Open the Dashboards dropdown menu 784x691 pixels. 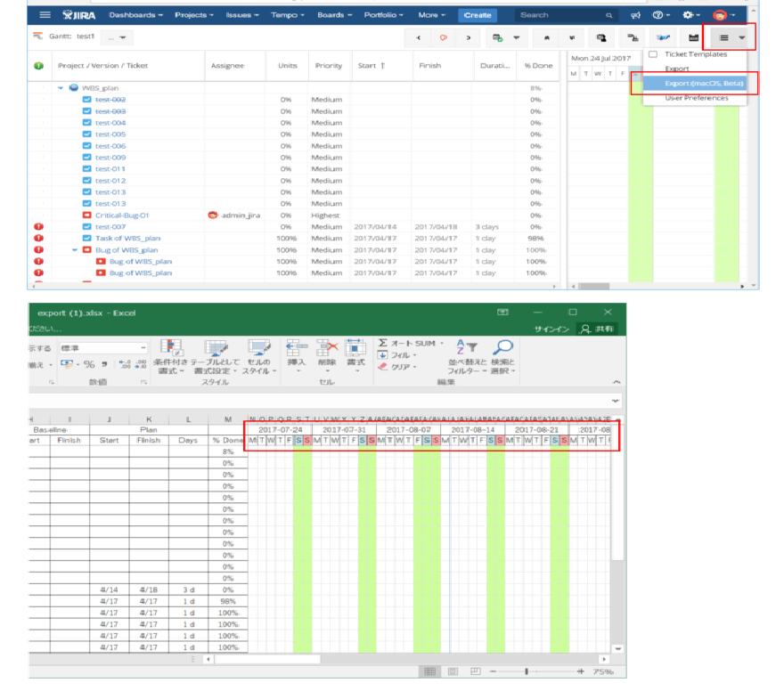[x=136, y=15]
